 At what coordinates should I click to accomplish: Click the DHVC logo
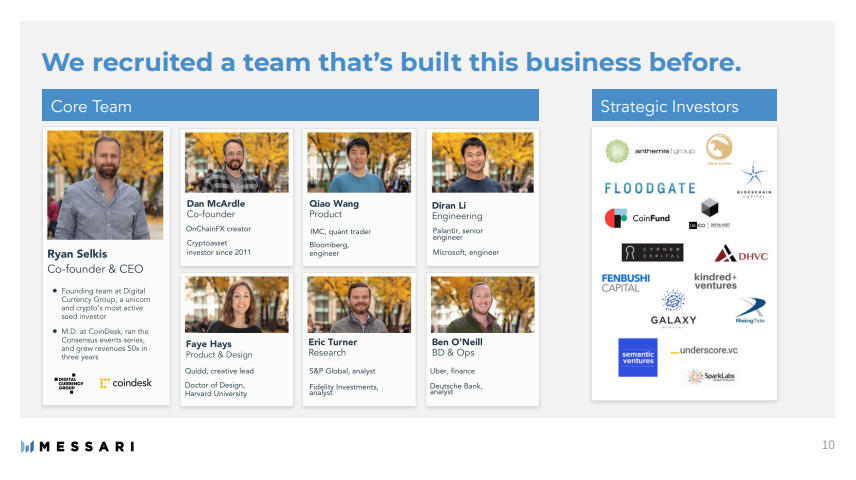(741, 254)
